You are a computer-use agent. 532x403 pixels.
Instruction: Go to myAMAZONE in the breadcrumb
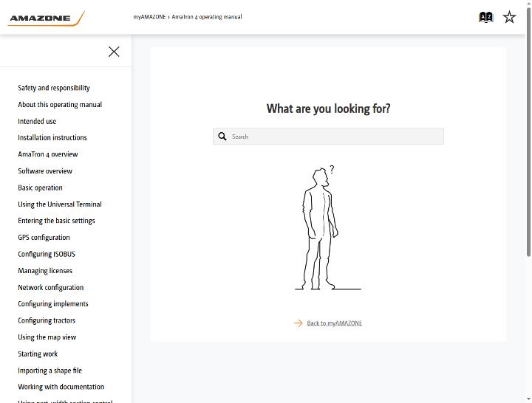click(149, 17)
